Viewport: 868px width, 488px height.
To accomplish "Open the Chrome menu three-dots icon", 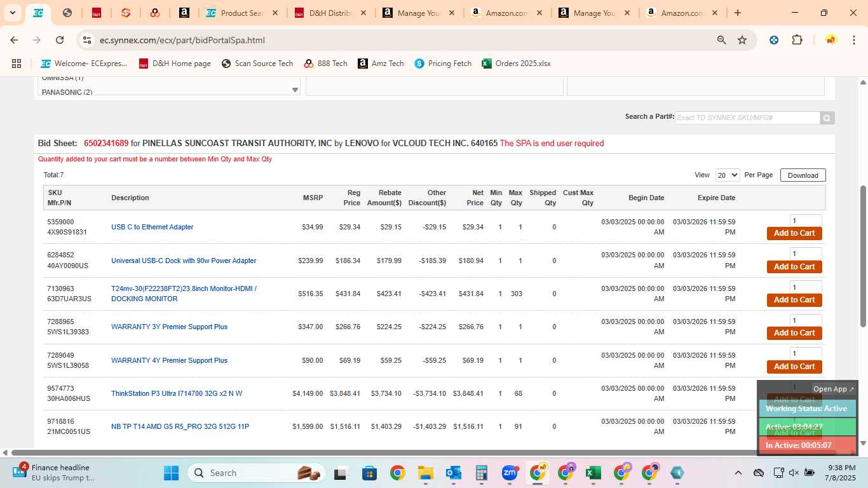I will (x=853, y=40).
